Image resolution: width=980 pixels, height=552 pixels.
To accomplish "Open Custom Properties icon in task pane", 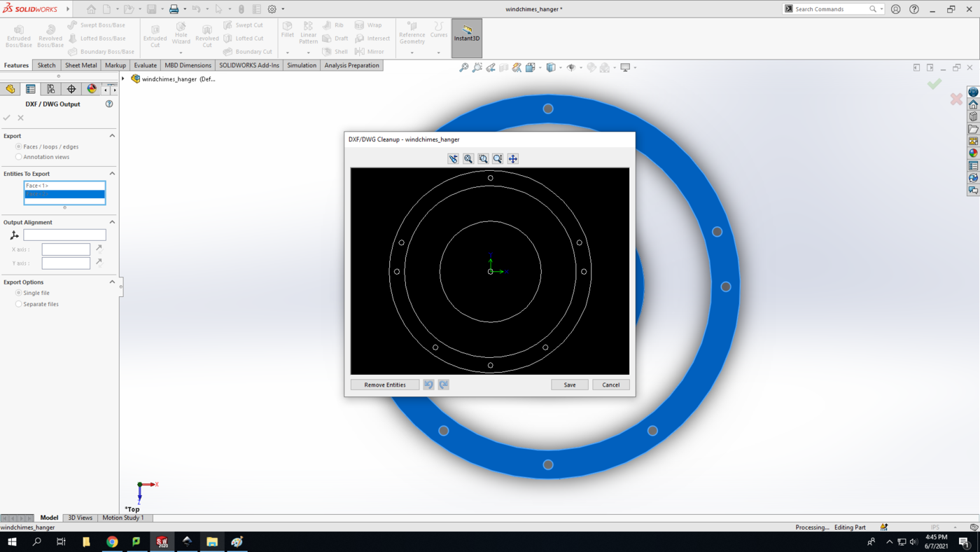I will click(x=973, y=166).
